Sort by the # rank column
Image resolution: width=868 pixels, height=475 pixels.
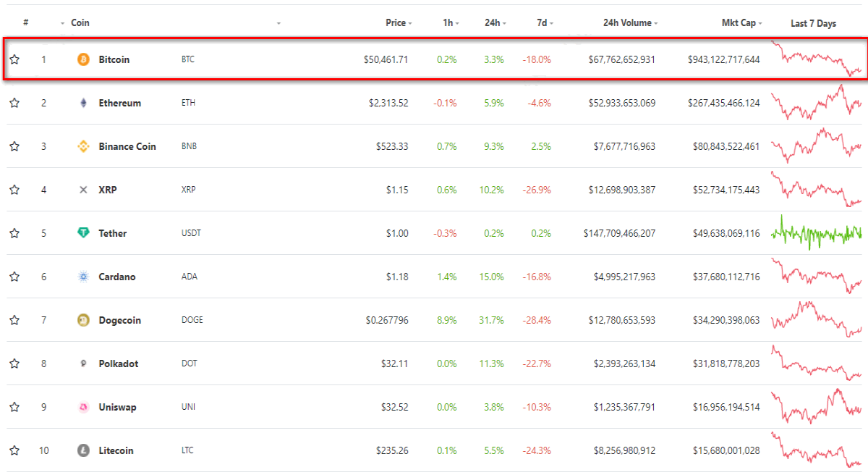[26, 23]
